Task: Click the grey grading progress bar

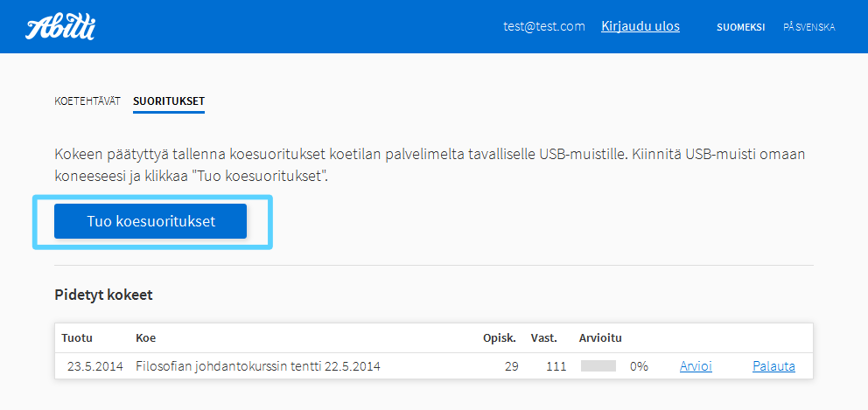Action: point(598,365)
